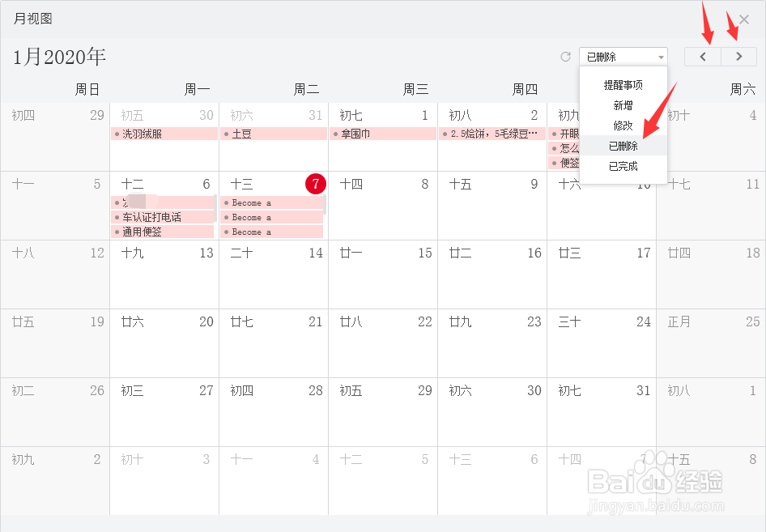This screenshot has height=532, width=766.
Task: Select 提醒事项 from the dropdown menu
Action: pyautogui.click(x=623, y=83)
